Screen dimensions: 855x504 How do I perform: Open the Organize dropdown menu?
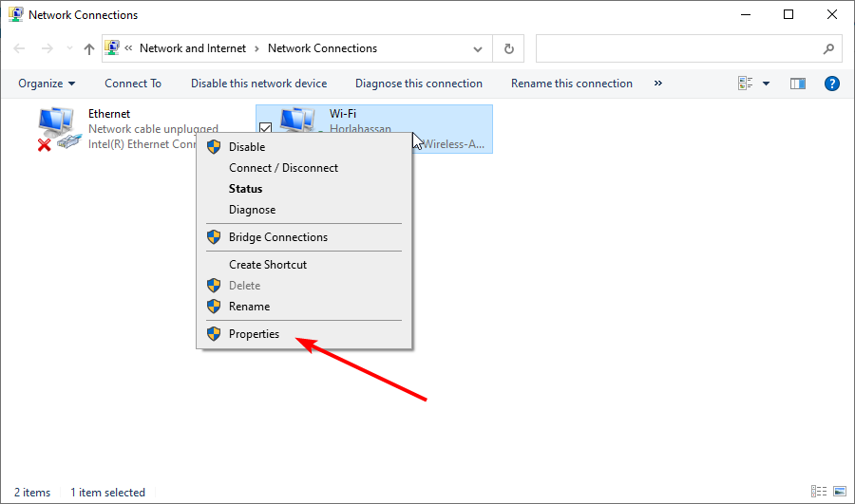[47, 84]
